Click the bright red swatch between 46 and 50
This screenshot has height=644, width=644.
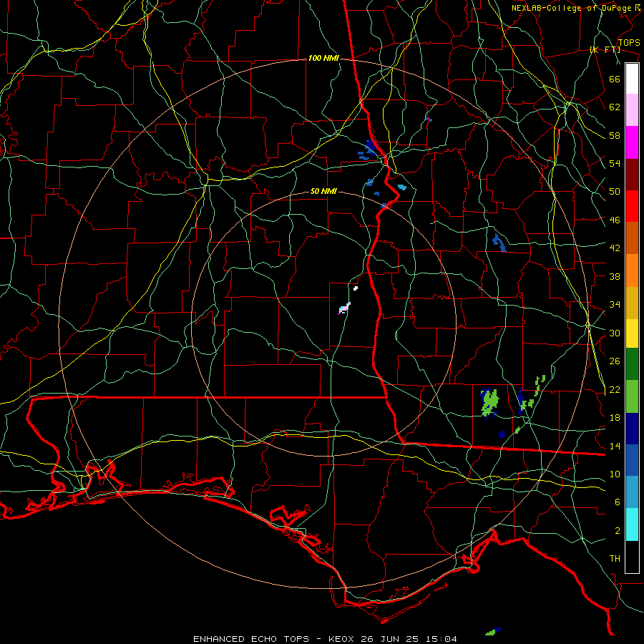(x=632, y=206)
